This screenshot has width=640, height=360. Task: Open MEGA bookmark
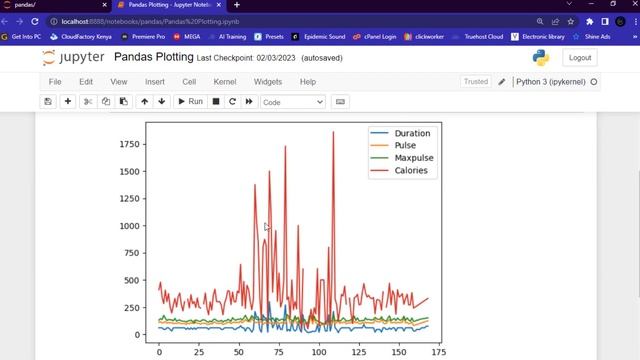point(187,37)
